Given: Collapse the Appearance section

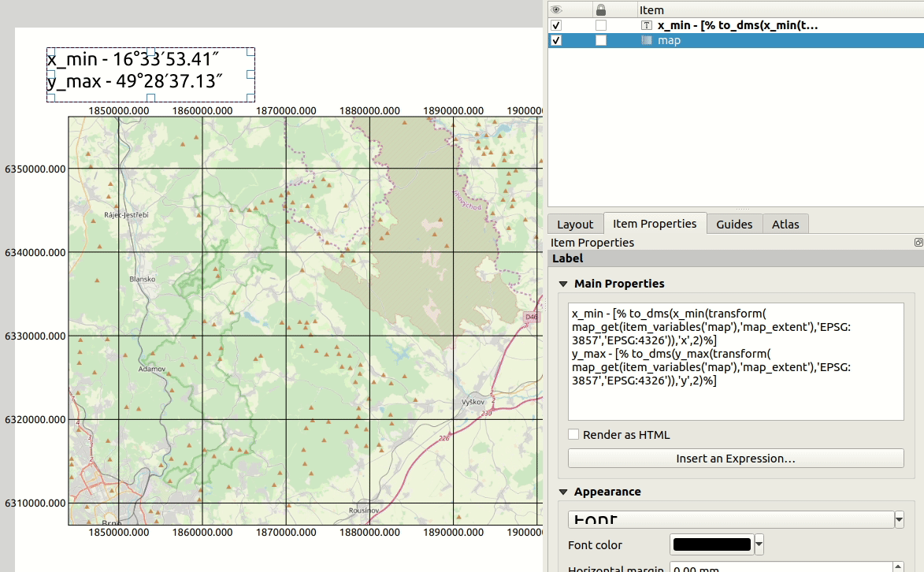Looking at the screenshot, I should tap(563, 492).
